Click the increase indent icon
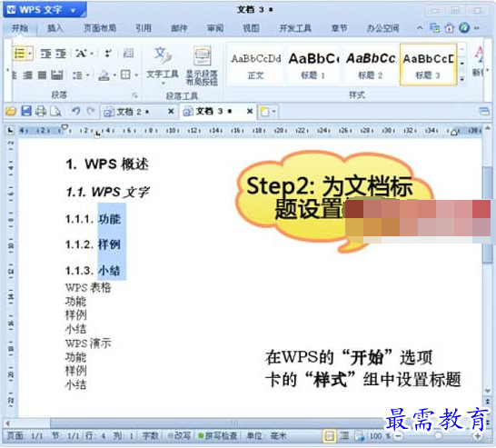Screen dimensions: 496x448 (x=61, y=54)
